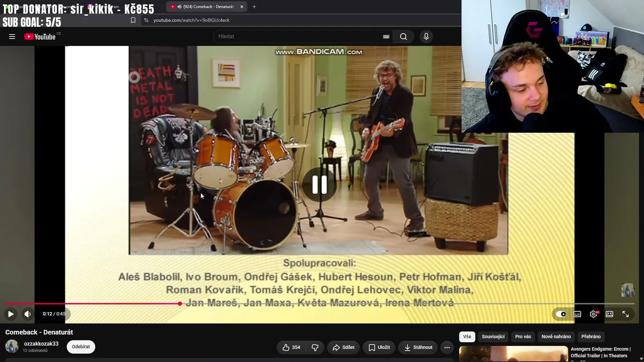
Task: Switch to theater mode
Action: (x=609, y=314)
